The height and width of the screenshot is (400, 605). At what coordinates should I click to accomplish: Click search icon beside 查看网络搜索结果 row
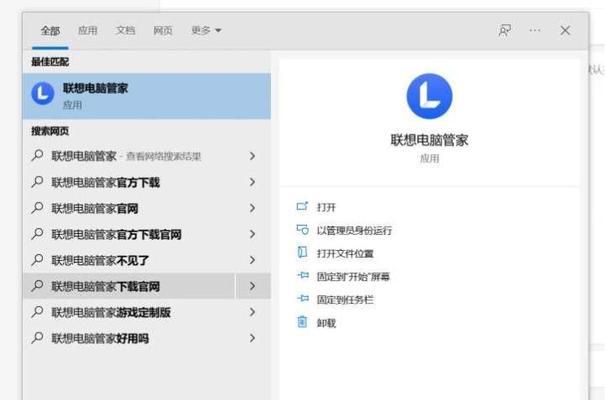(37, 155)
